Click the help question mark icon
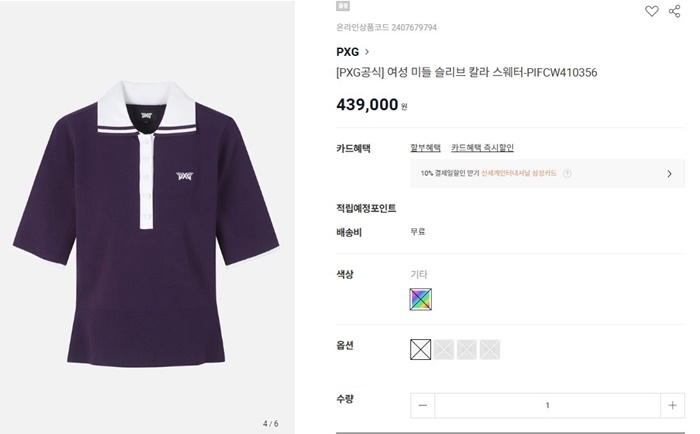This screenshot has height=434, width=700. (567, 173)
